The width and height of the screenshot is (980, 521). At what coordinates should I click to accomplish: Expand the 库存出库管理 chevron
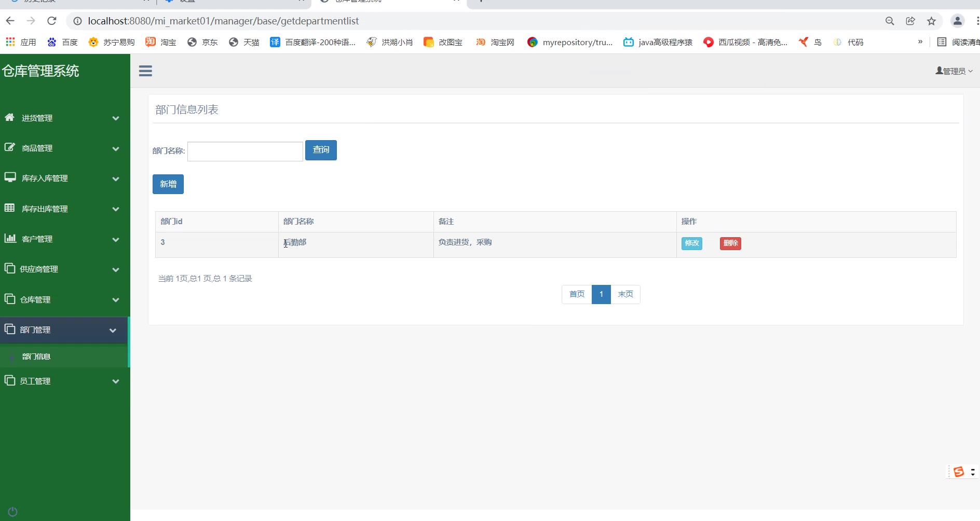point(116,209)
